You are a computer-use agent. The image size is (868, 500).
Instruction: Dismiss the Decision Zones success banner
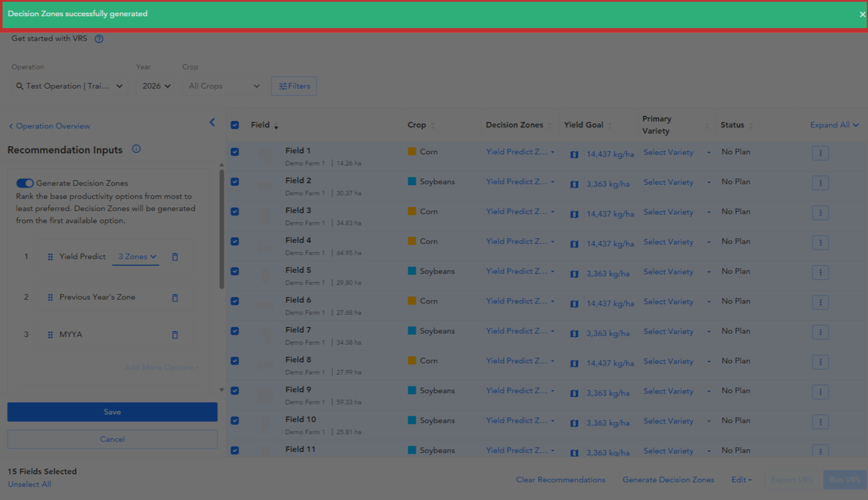[862, 14]
